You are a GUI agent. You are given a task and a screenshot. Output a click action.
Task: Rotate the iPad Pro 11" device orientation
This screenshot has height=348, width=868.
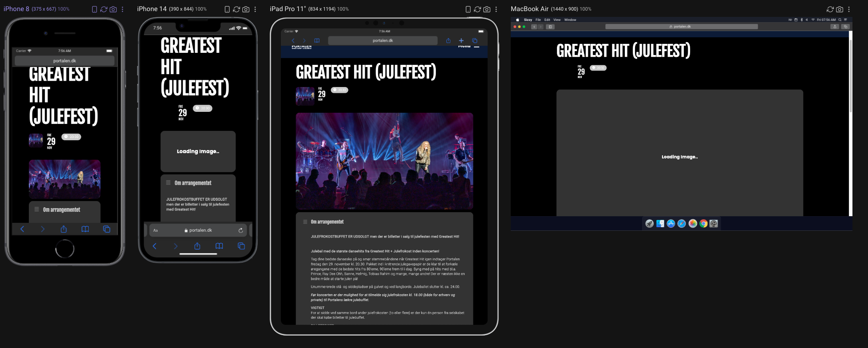tap(468, 9)
